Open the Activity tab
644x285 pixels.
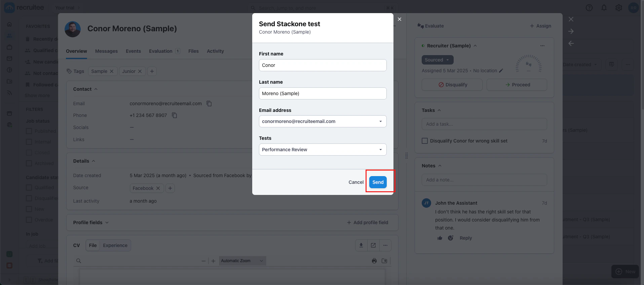point(215,51)
